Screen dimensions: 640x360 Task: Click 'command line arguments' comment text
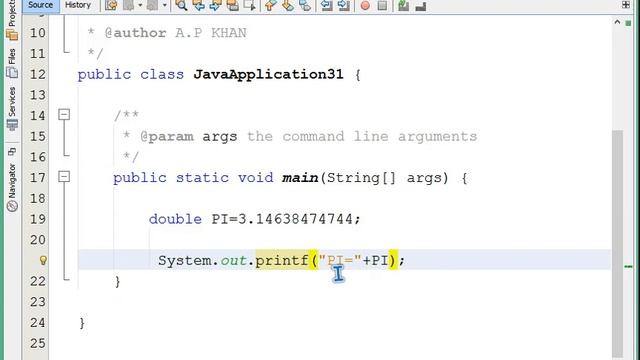pos(380,136)
